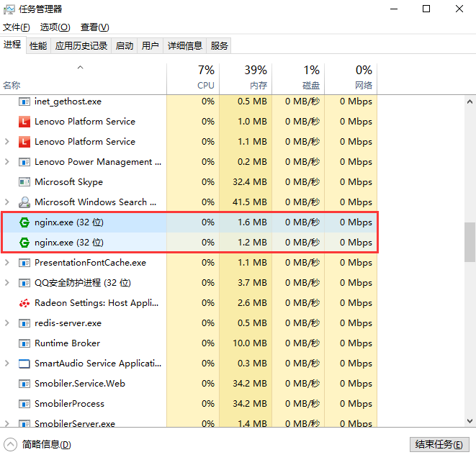Click the green icon of nginx.exe using 1.2 MB
476x460 pixels.
pos(24,243)
